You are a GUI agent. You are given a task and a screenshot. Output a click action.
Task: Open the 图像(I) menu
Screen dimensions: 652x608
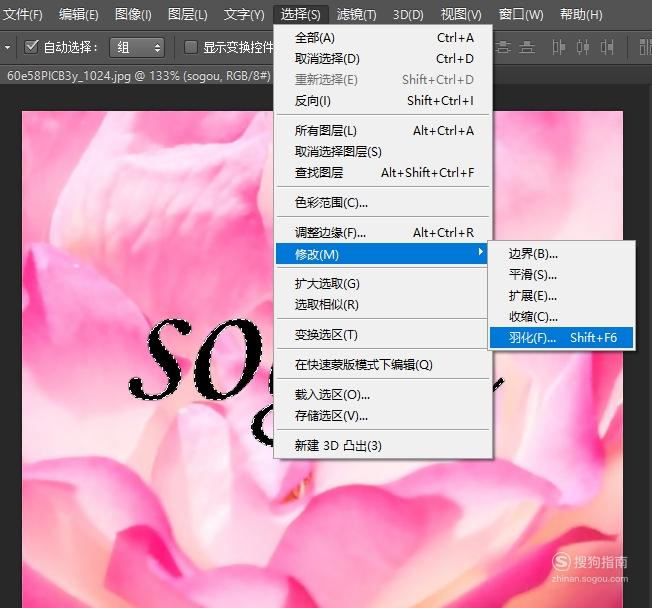click(133, 15)
